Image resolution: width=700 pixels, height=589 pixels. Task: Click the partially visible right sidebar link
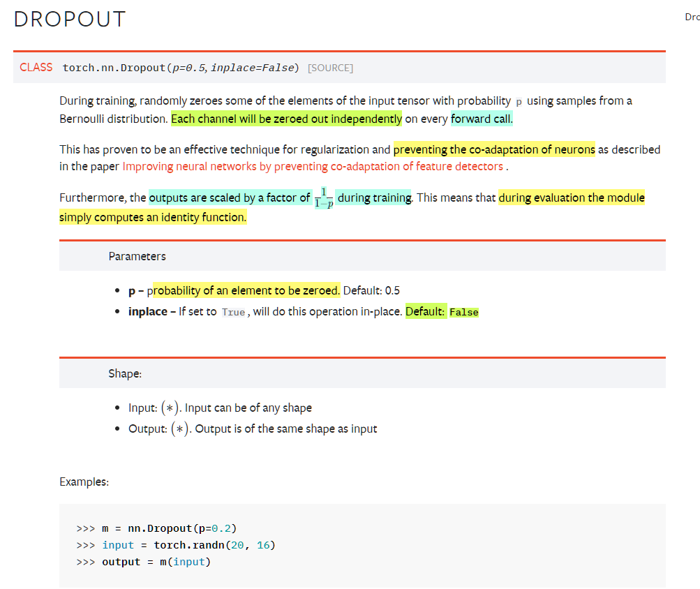692,17
